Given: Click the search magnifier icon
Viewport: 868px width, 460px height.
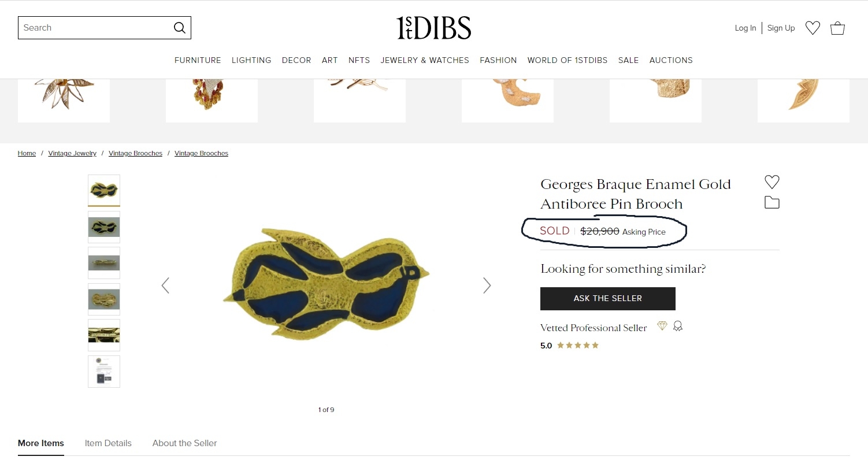Looking at the screenshot, I should point(180,28).
